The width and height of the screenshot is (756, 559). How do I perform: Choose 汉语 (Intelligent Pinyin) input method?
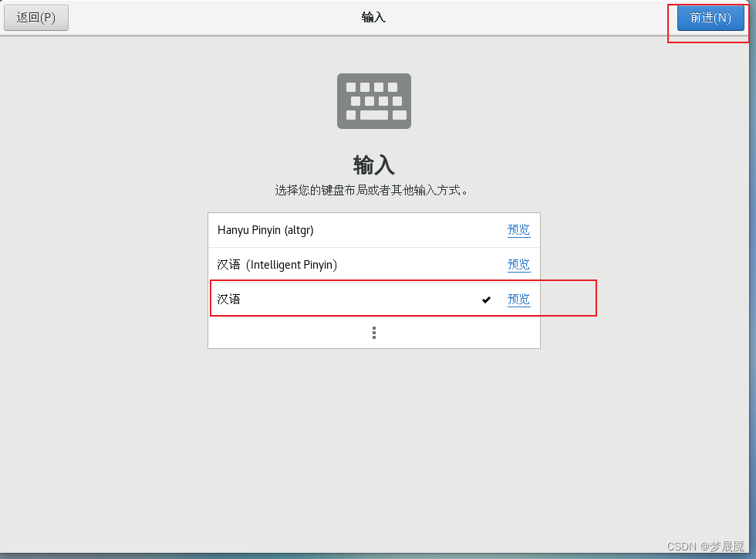[x=373, y=265]
